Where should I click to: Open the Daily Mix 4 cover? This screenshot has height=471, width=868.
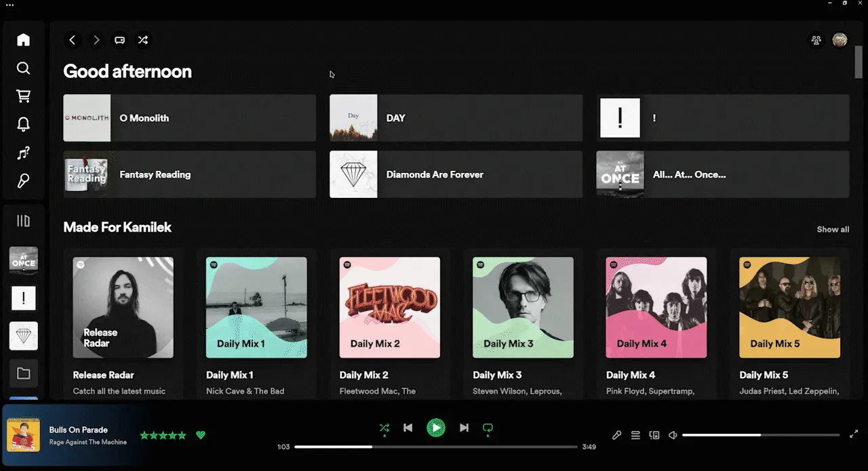[x=656, y=307]
